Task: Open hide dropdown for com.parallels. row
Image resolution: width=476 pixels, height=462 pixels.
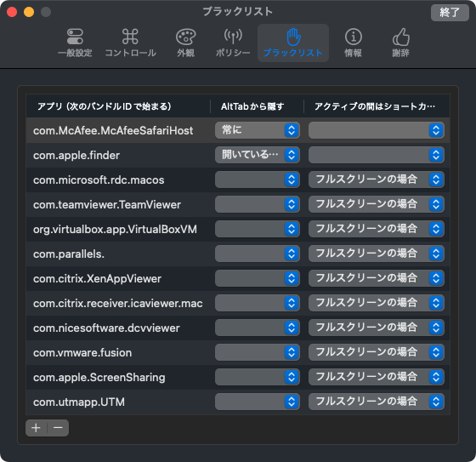Action: click(258, 254)
